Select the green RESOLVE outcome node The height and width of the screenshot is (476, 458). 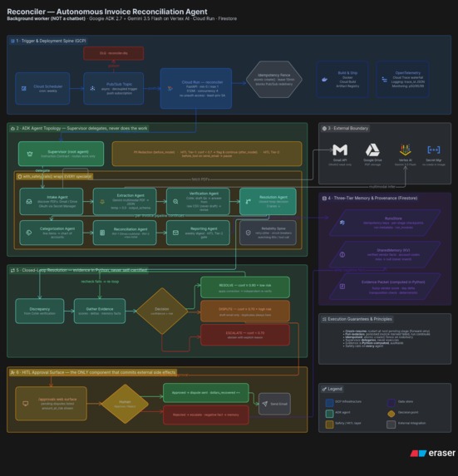coord(245,287)
